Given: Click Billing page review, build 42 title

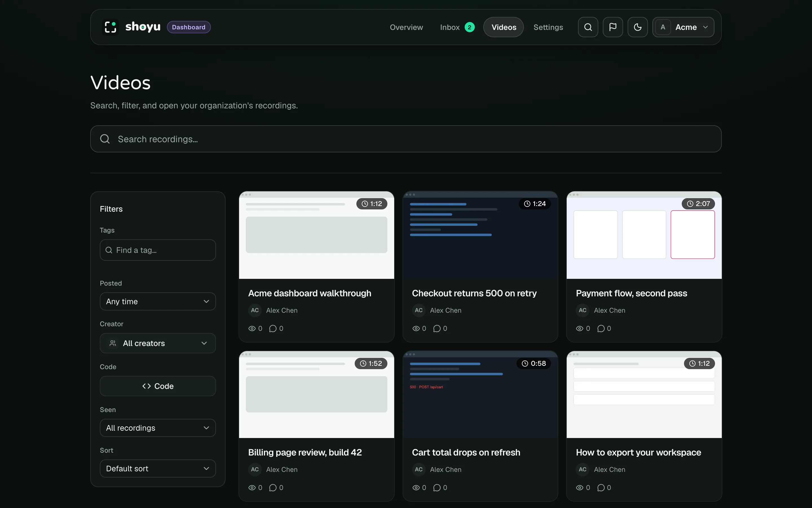Looking at the screenshot, I should pyautogui.click(x=305, y=453).
